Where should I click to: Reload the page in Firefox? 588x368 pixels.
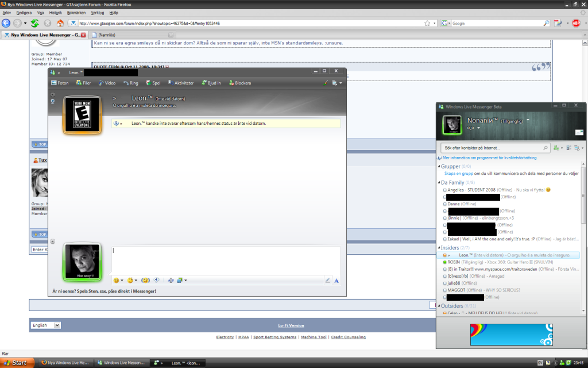click(x=35, y=23)
